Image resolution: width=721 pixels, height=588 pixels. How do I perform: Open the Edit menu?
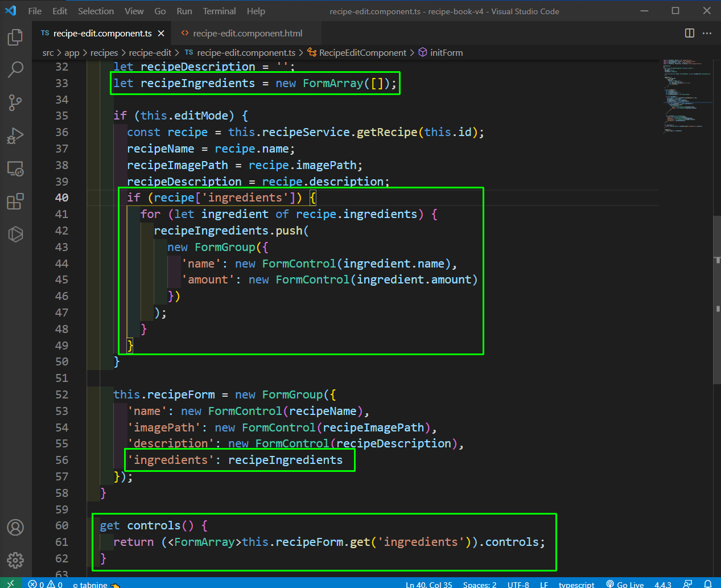point(60,11)
